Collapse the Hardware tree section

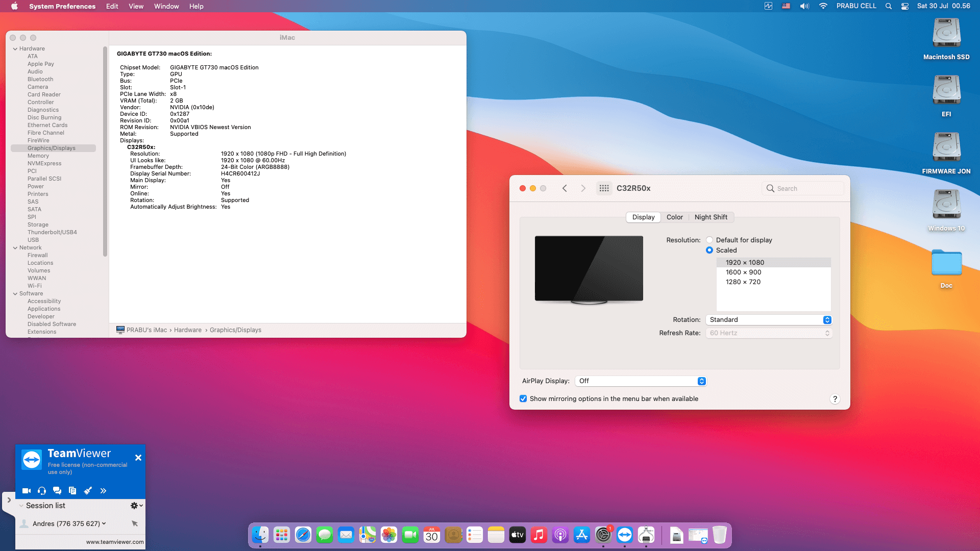[15, 49]
